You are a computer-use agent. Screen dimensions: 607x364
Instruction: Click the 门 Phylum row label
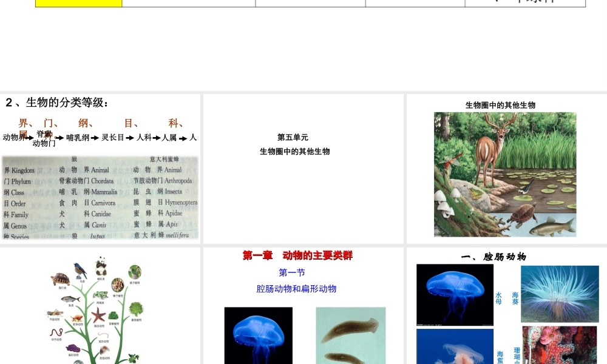pos(18,181)
